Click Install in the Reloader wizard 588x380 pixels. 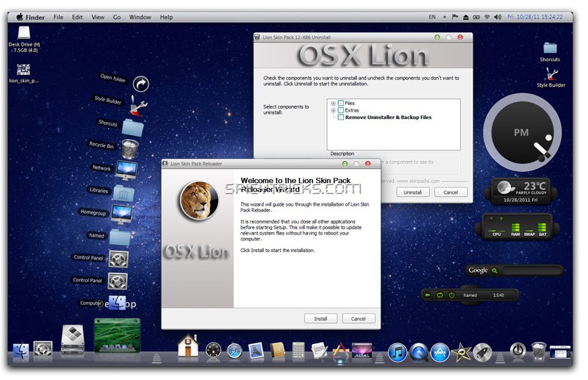(320, 318)
